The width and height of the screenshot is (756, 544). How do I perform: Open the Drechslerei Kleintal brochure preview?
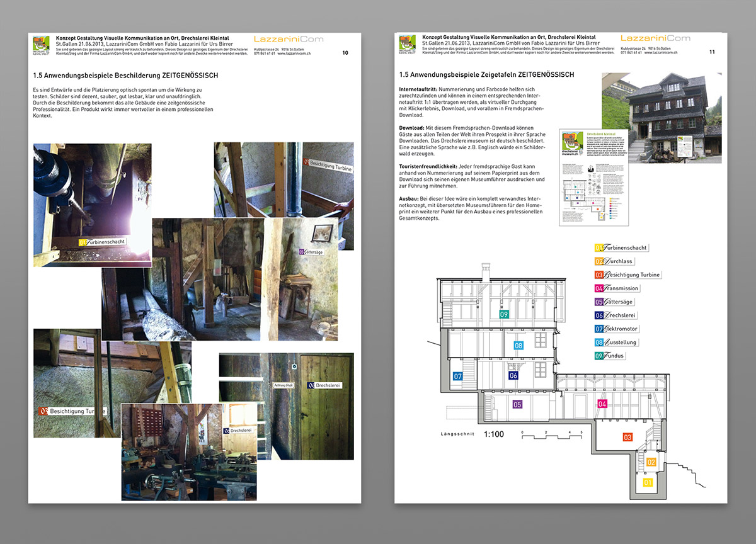[595, 178]
